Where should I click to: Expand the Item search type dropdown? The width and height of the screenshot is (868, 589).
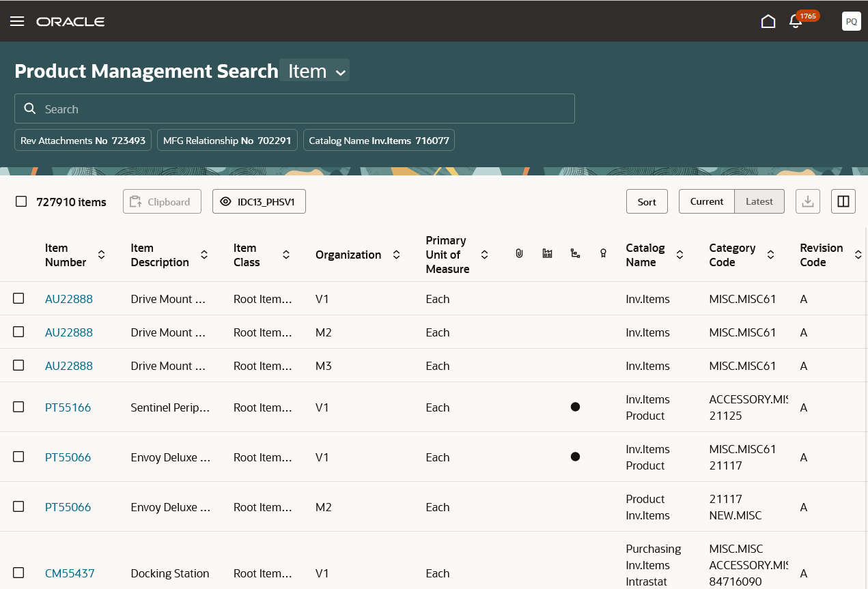pyautogui.click(x=316, y=71)
